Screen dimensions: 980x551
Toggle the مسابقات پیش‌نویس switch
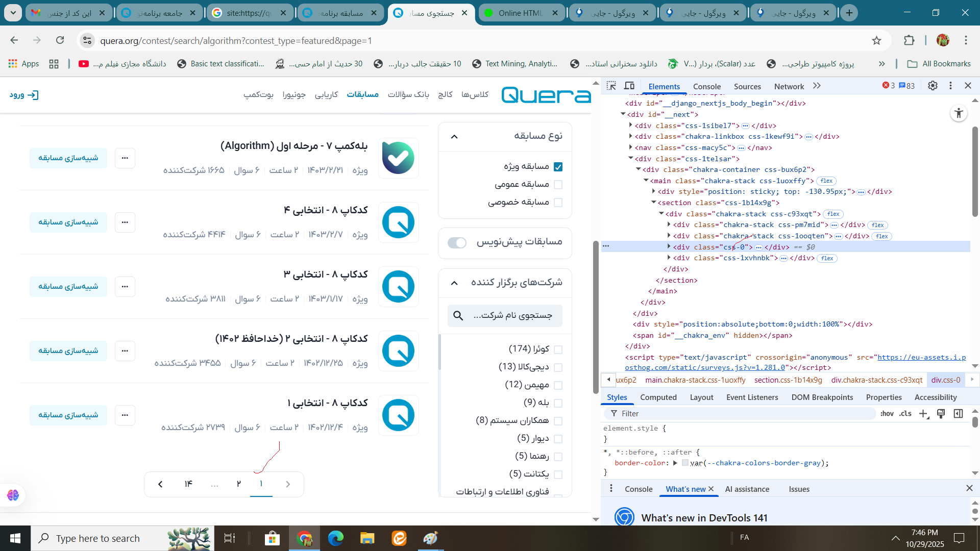(457, 243)
